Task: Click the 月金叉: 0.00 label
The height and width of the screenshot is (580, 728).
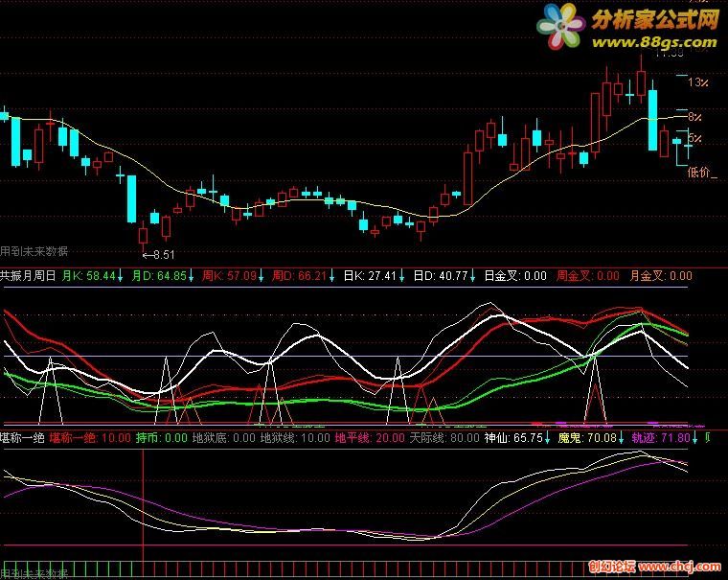Action: click(x=661, y=276)
